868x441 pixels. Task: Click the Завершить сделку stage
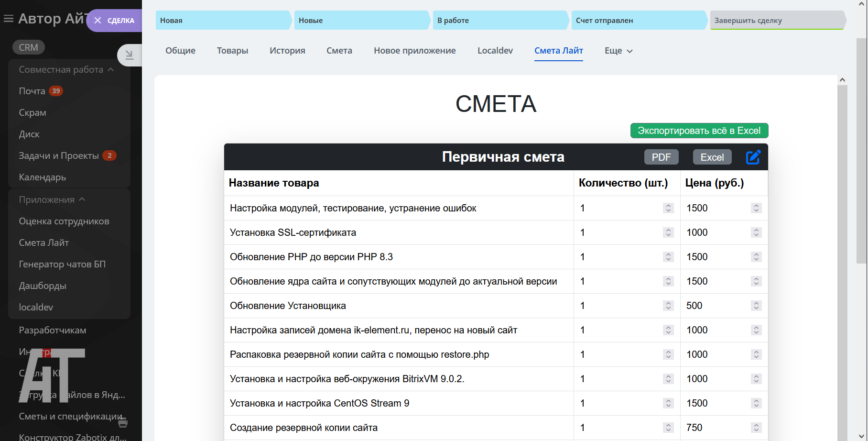(x=778, y=20)
